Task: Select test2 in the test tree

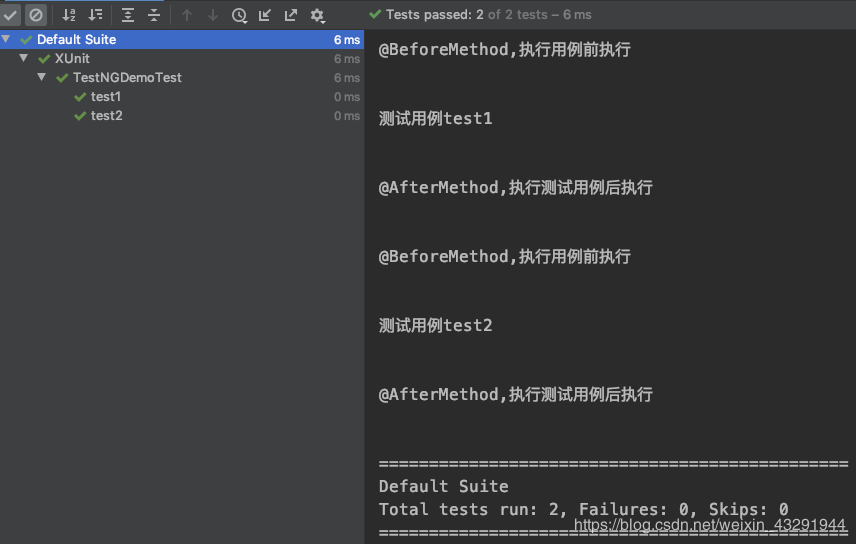Action: (x=105, y=116)
